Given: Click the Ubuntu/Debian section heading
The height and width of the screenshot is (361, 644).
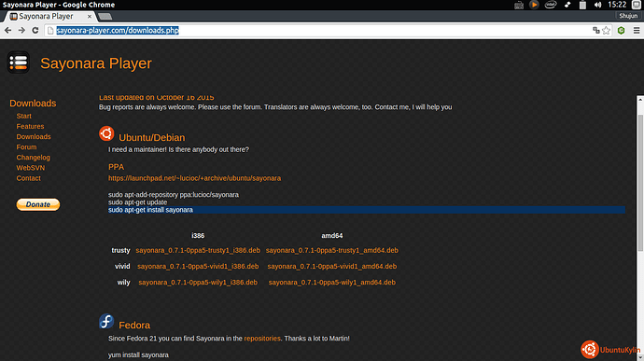Looking at the screenshot, I should pos(152,137).
